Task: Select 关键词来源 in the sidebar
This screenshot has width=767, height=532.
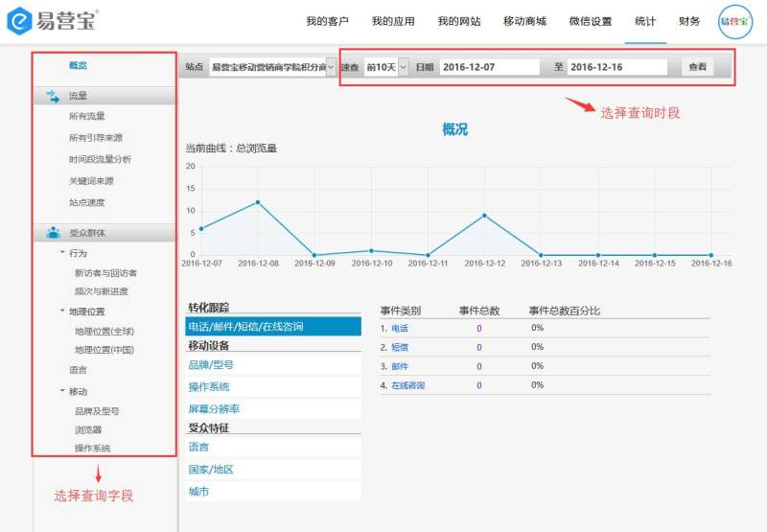Action: (x=91, y=181)
